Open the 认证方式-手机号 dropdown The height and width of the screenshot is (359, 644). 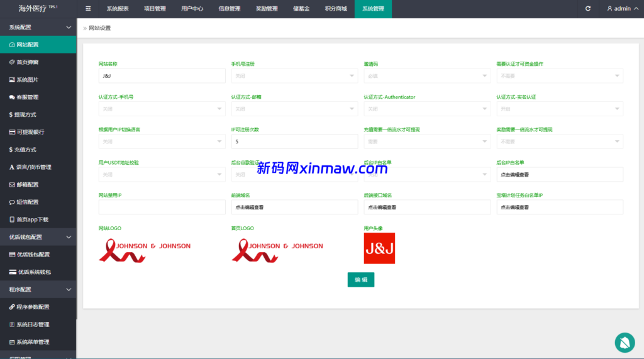pos(162,109)
